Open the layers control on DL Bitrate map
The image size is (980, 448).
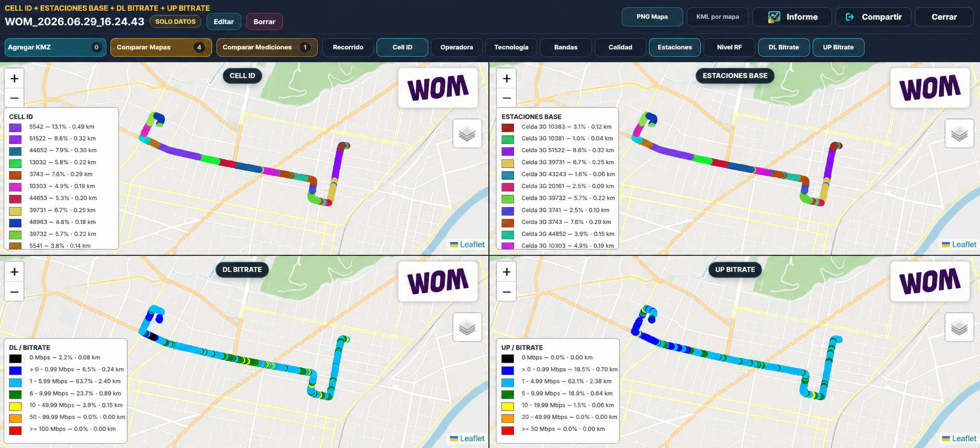[x=467, y=328]
